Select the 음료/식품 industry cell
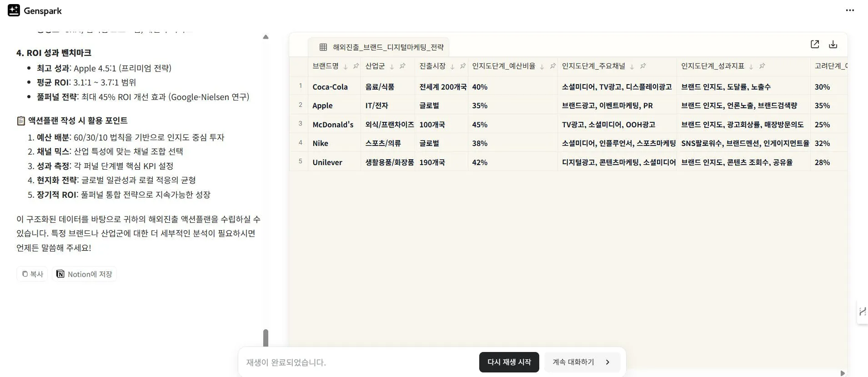This screenshot has width=868, height=377. point(389,86)
